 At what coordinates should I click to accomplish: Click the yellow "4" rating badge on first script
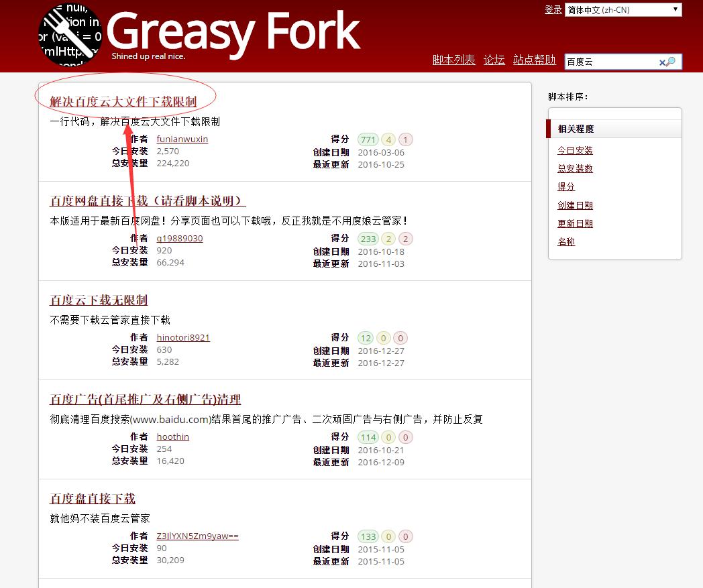pyautogui.click(x=388, y=139)
